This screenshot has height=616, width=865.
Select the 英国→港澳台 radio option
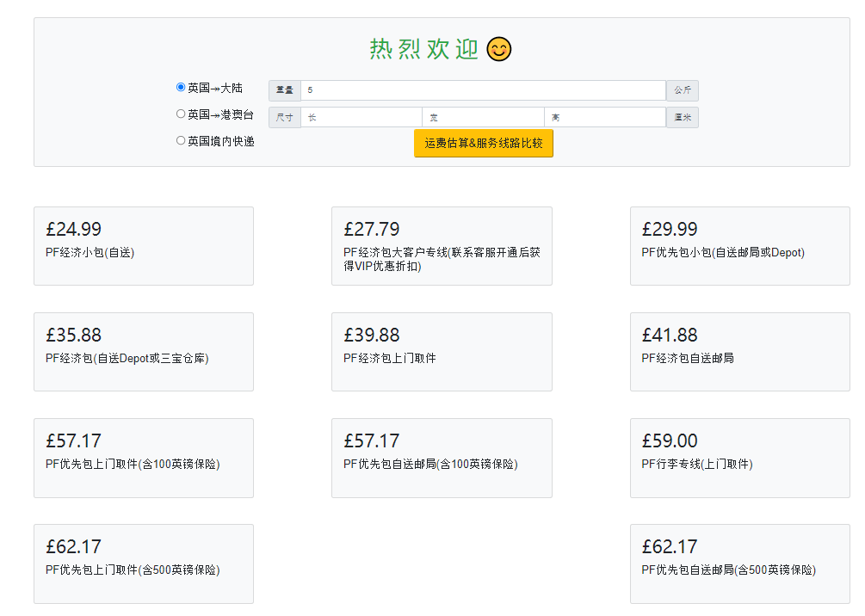tap(181, 114)
